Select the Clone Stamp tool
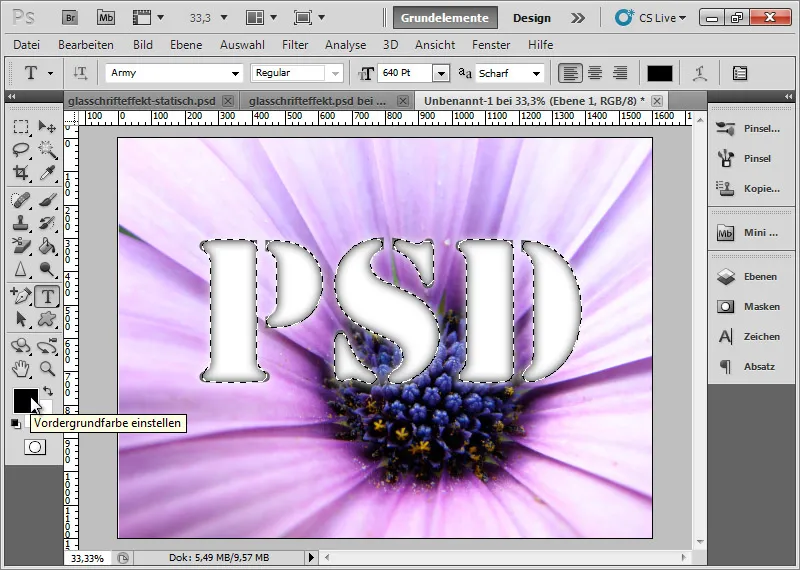800x570 pixels. point(20,223)
